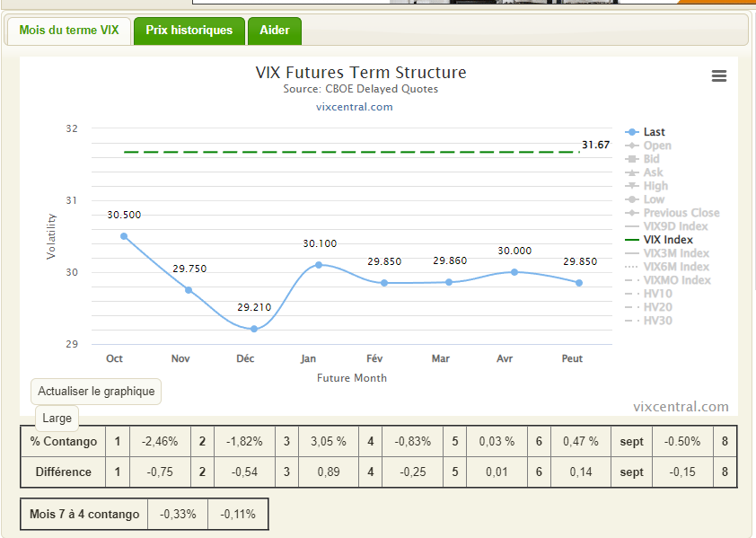Toggle the Last series in legend
This screenshot has width=756, height=538.
pyautogui.click(x=645, y=132)
